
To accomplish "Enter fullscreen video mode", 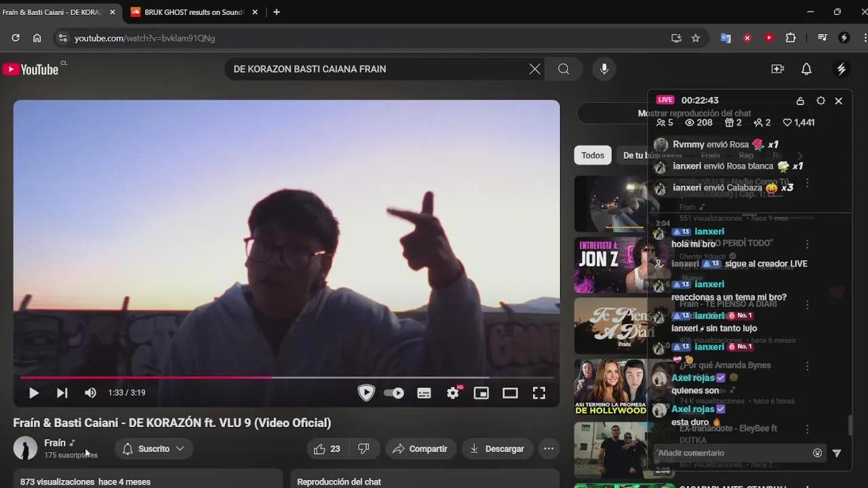I will pos(539,393).
